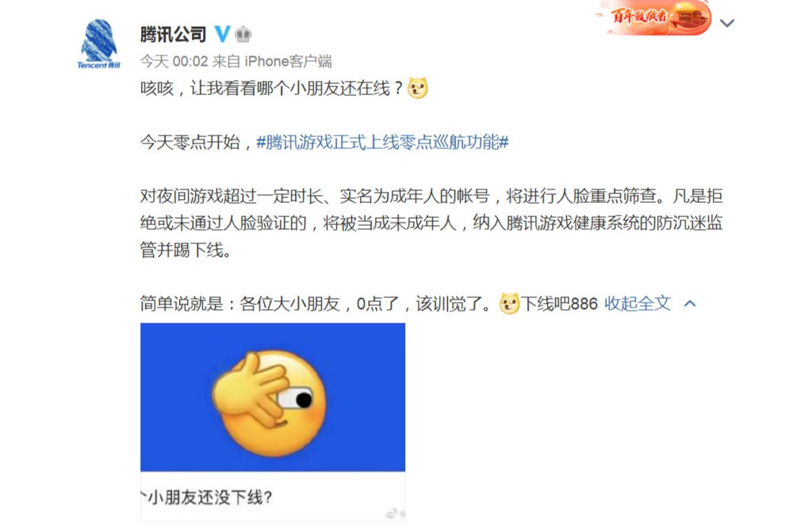Open the blue facepalm image thumbnail

pyautogui.click(x=273, y=397)
